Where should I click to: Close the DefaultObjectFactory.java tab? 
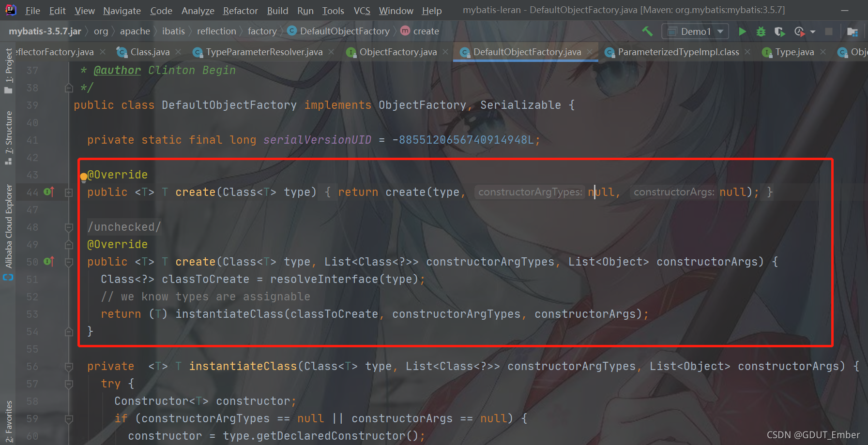point(590,52)
